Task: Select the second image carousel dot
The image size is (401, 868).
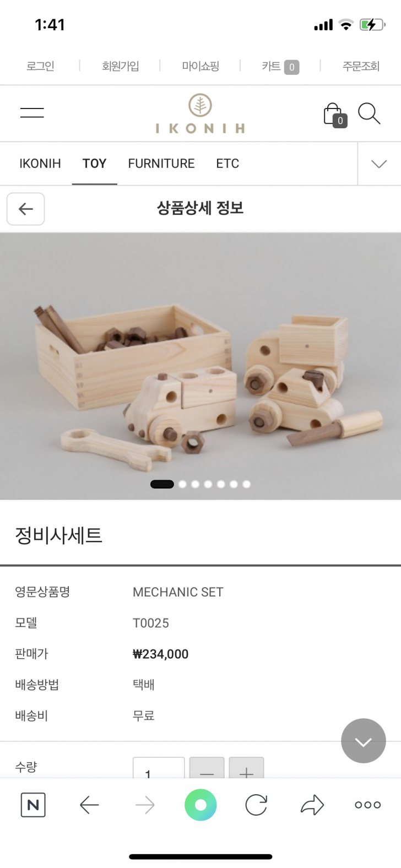Action: pos(182,484)
